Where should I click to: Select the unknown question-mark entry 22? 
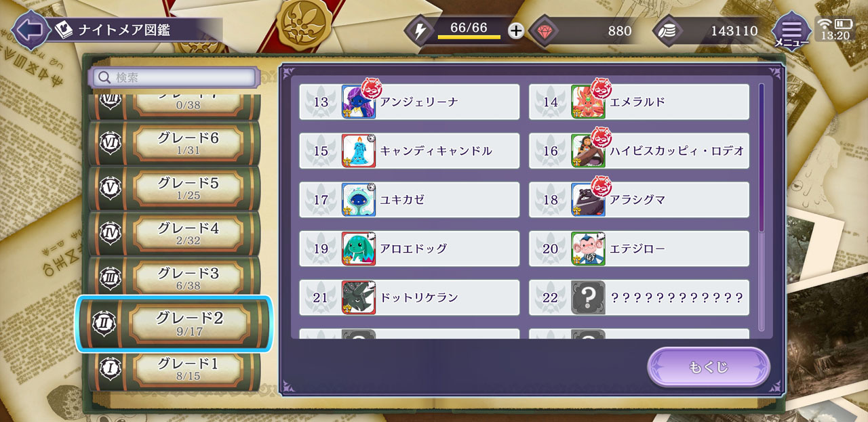(639, 297)
